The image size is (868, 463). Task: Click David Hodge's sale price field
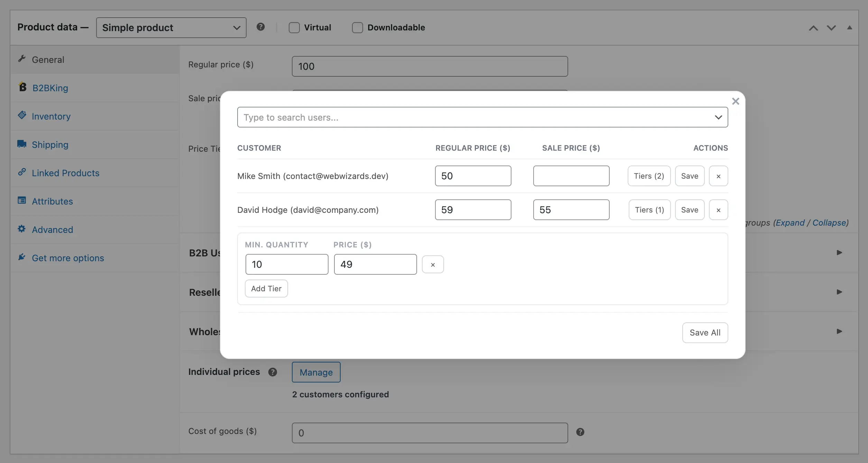click(x=571, y=210)
